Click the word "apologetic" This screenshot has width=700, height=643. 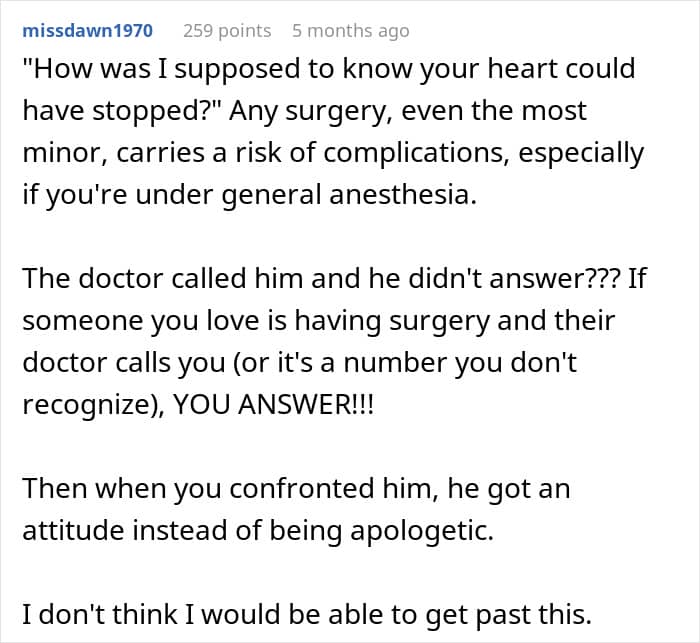pyautogui.click(x=421, y=530)
